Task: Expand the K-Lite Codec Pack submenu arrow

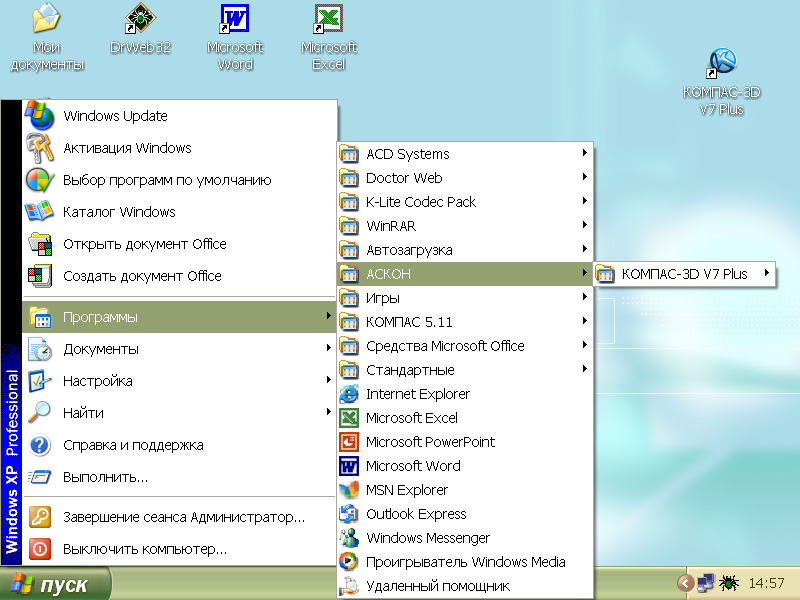Action: pyautogui.click(x=585, y=201)
